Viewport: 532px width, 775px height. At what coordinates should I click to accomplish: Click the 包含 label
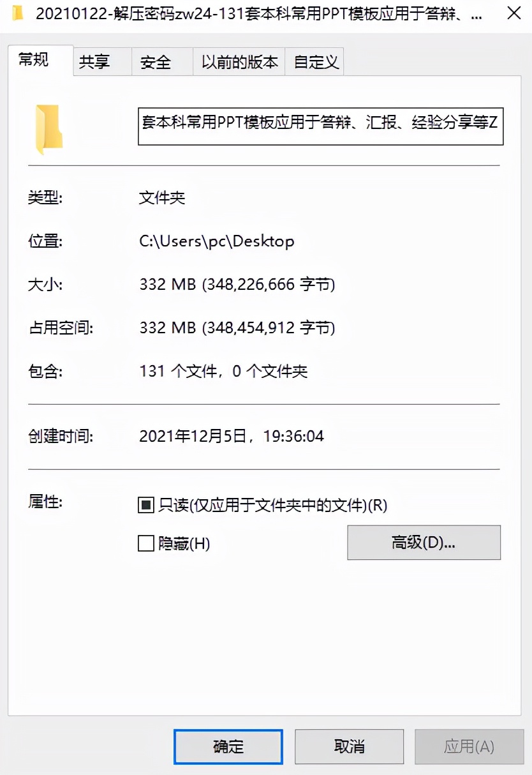[x=45, y=372]
